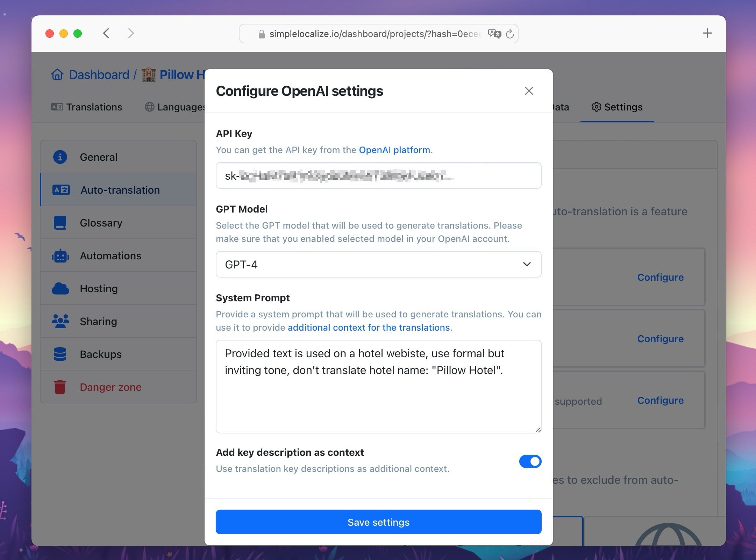Screen dimensions: 756x560
Task: Open Hosting settings section
Action: point(119,288)
